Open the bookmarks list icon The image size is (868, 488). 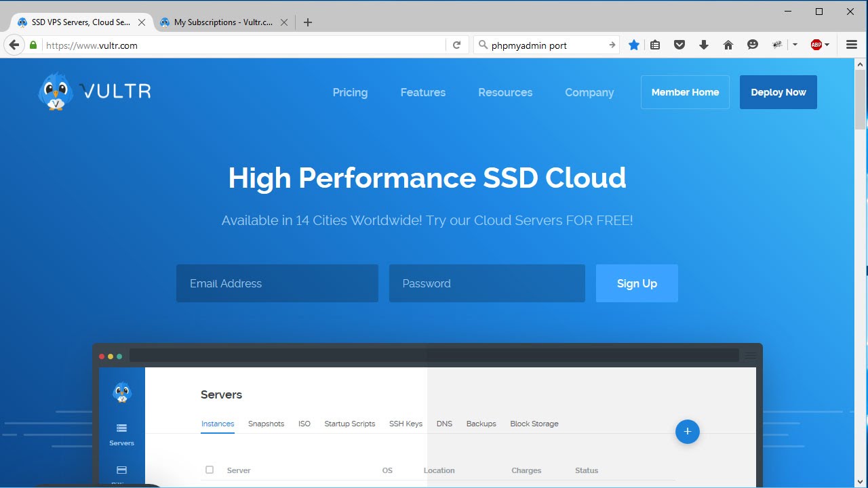(x=655, y=45)
